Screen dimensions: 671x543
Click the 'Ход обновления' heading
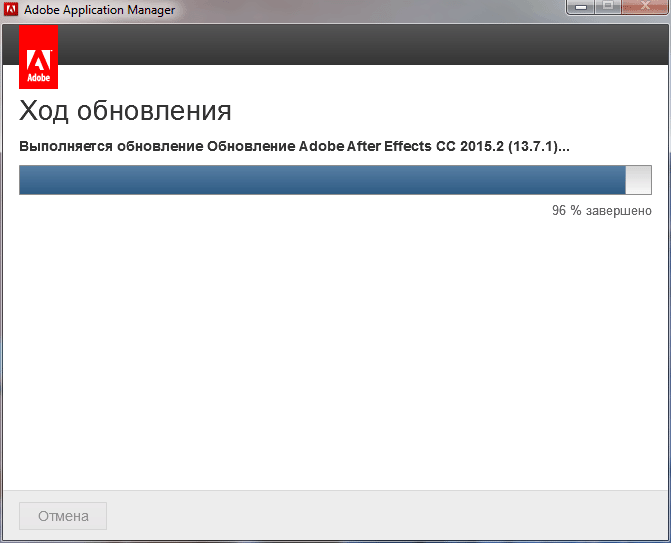click(125, 111)
